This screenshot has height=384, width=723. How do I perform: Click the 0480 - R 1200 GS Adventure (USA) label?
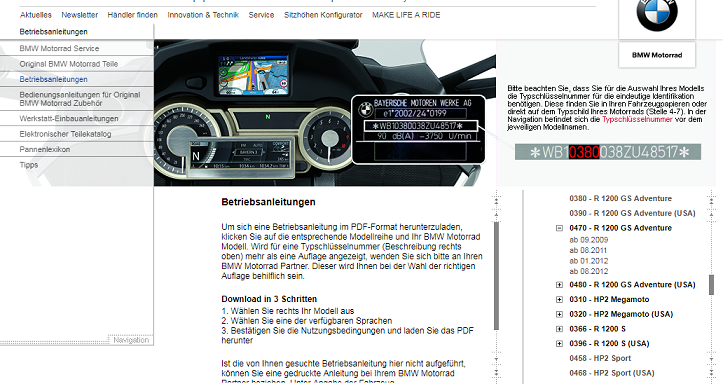pos(632,285)
